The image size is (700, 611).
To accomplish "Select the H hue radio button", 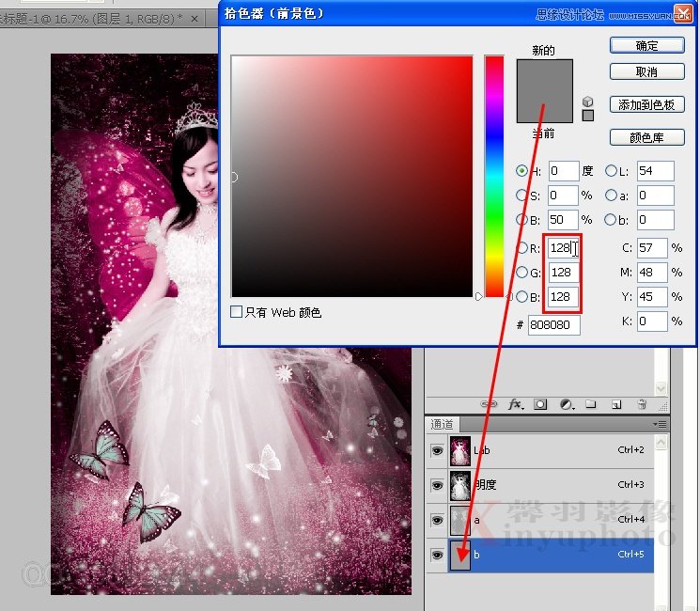I will point(521,171).
